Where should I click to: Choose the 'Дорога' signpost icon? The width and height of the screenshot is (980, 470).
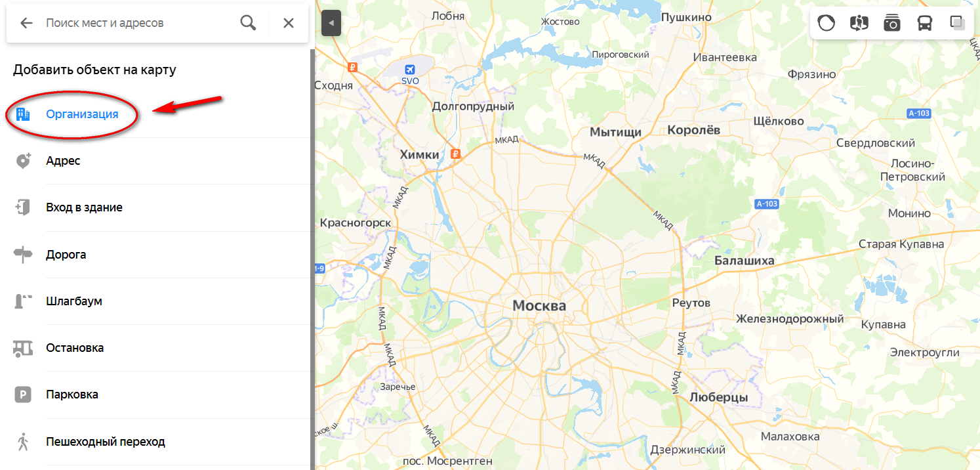pyautogui.click(x=23, y=255)
